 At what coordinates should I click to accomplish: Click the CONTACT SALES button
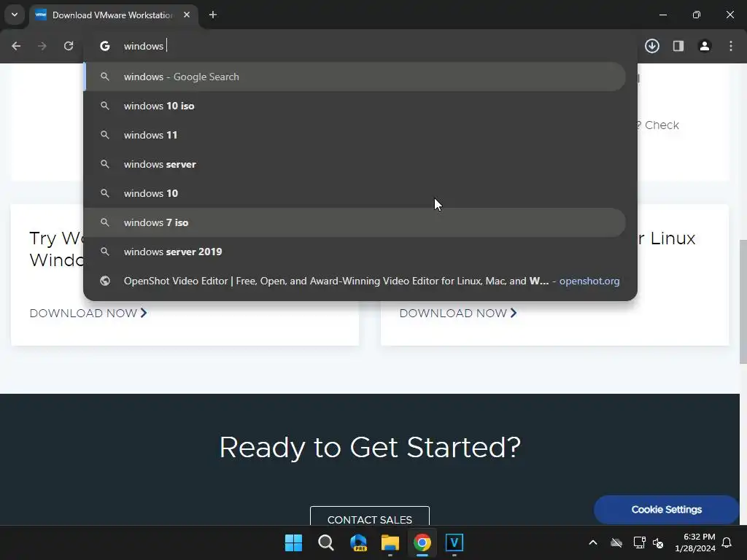(x=370, y=517)
